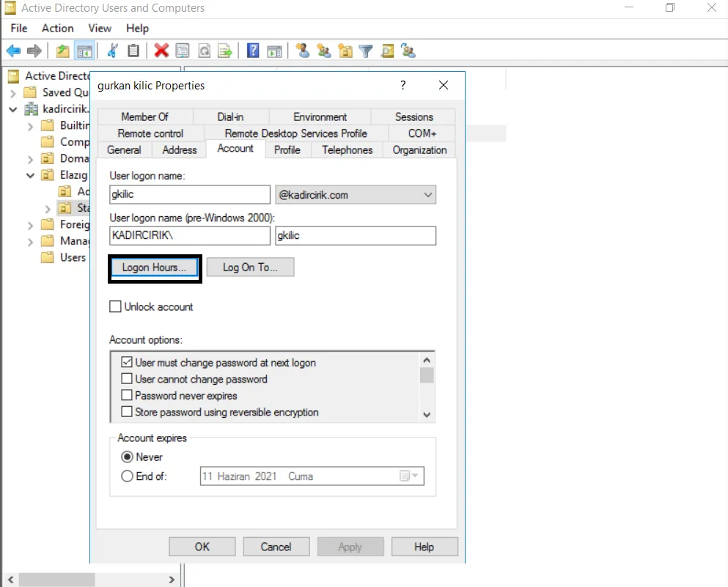Select the End of expiry radio
Image resolution: width=728 pixels, height=587 pixels.
pos(127,476)
